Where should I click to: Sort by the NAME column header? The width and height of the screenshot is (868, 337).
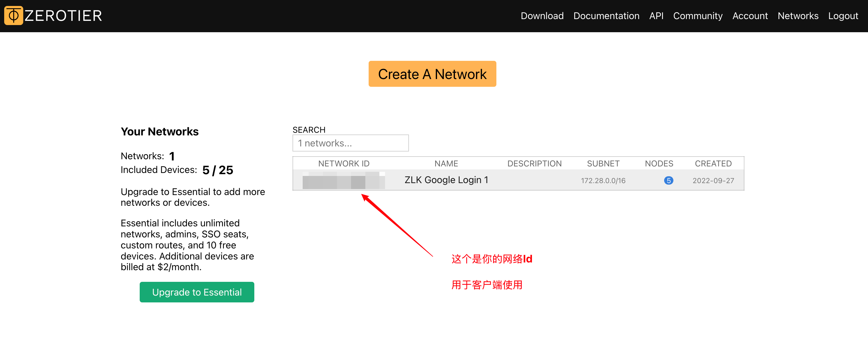point(446,164)
